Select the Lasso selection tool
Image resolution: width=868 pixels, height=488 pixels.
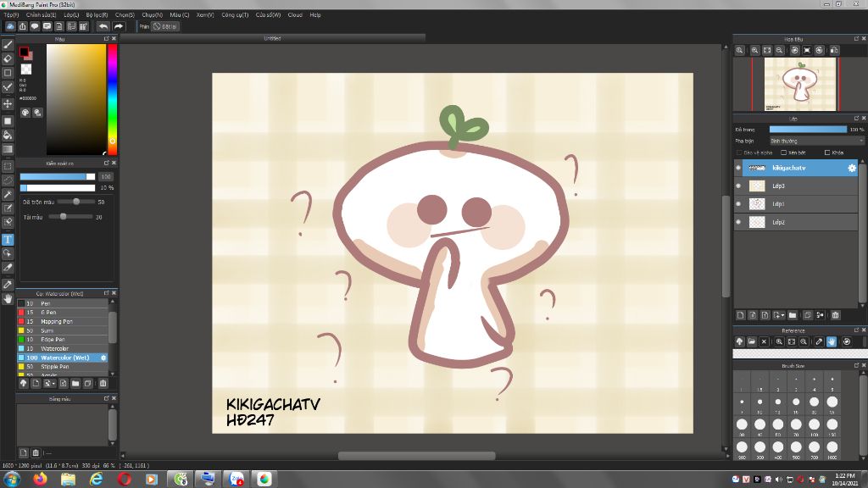8,180
